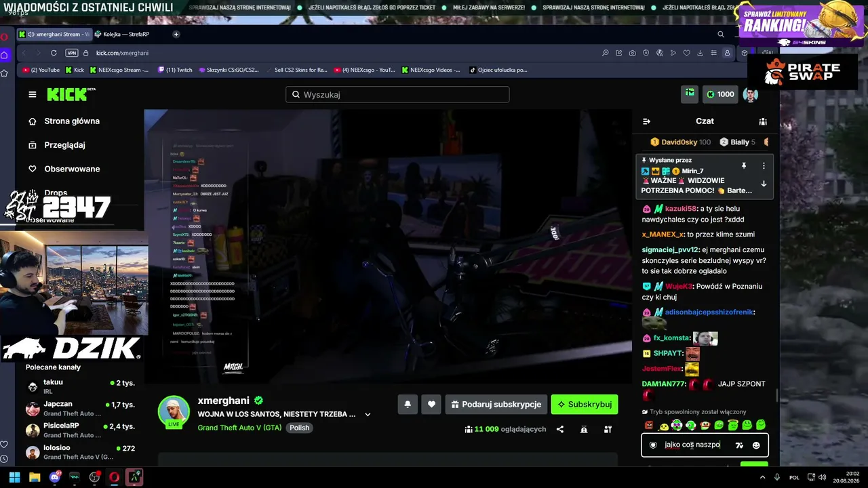Select top gifter DavidOsky in chat leaderboard

(680, 142)
